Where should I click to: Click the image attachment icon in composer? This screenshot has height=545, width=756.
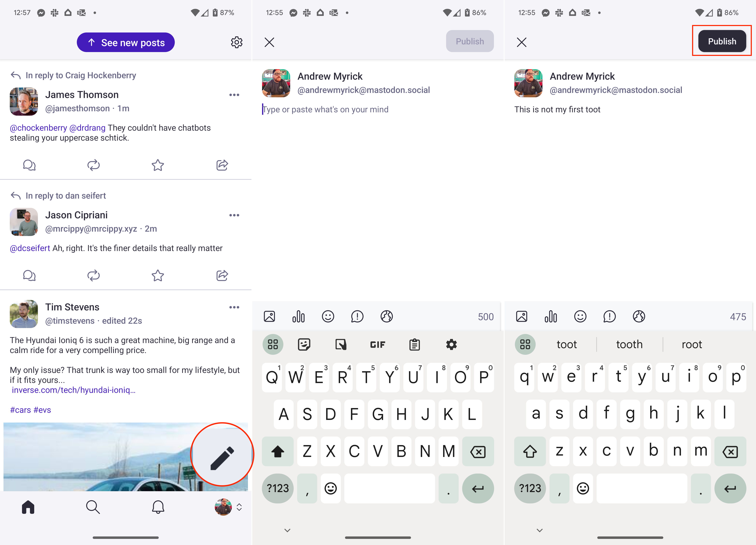tap(269, 317)
